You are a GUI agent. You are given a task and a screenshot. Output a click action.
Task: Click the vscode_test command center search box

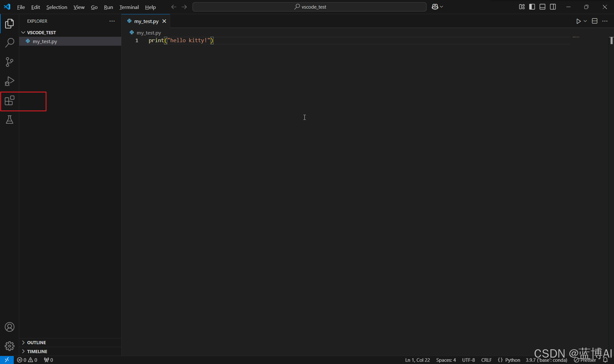(x=309, y=7)
